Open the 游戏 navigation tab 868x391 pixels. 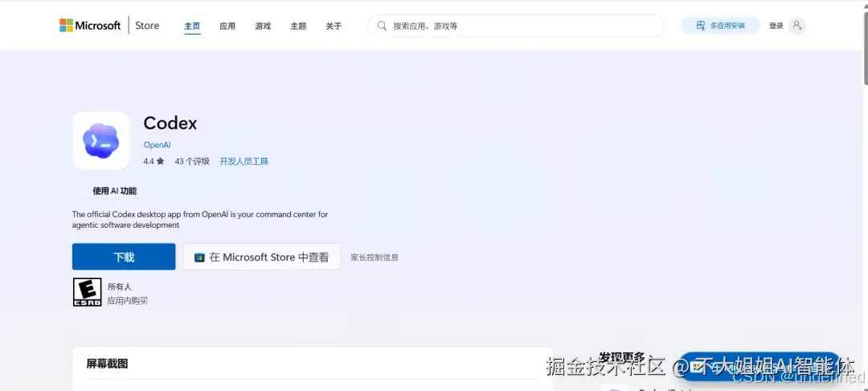pos(263,26)
